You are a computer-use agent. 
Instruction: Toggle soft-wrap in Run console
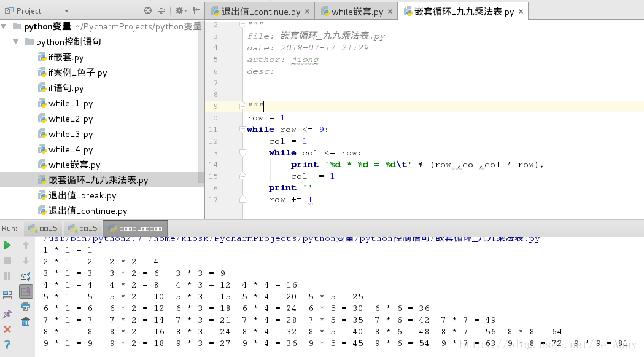(x=25, y=276)
